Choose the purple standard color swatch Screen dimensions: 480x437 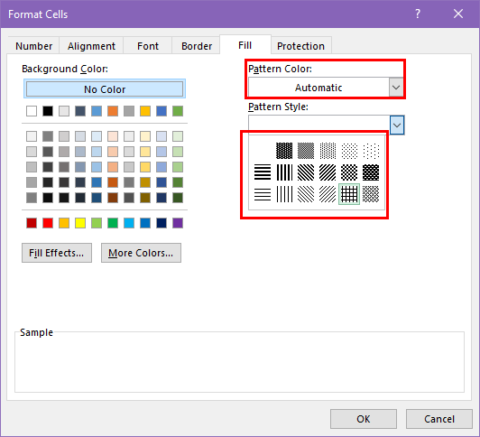[x=178, y=223]
